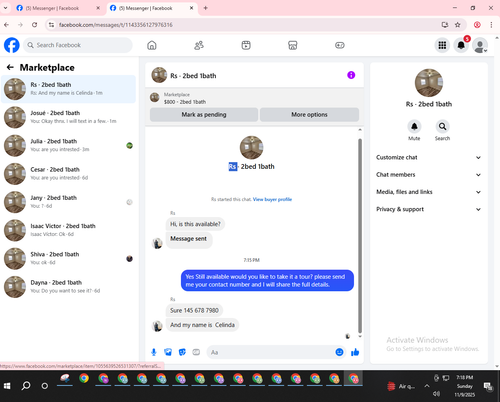Expand Privacy & support section

pos(429,209)
